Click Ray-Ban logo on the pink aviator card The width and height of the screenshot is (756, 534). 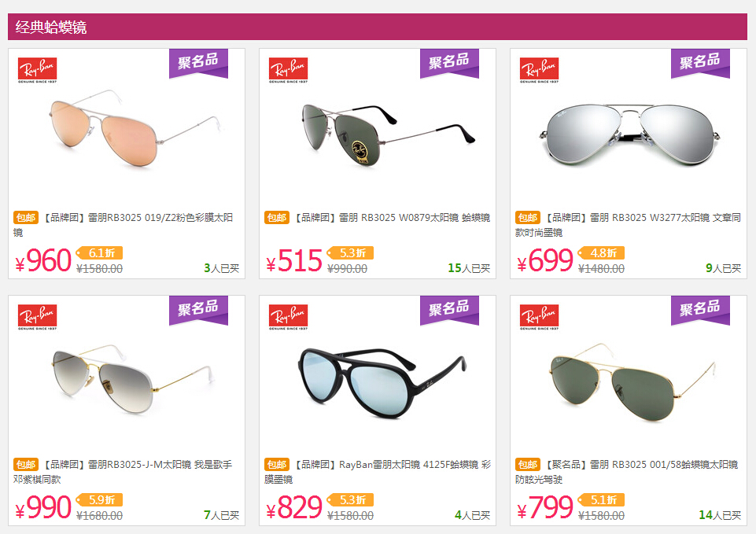37,70
